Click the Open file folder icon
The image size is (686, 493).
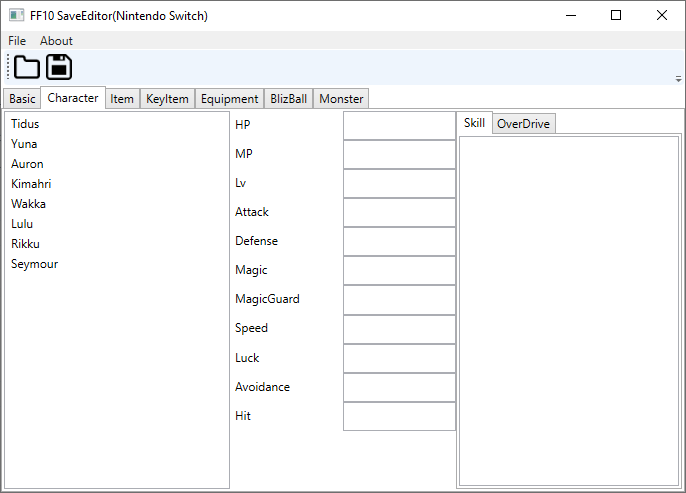(x=26, y=67)
